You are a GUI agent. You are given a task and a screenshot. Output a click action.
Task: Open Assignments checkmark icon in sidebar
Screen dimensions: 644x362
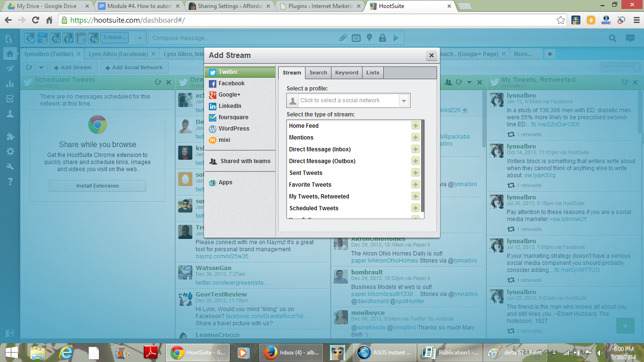pos(10,99)
